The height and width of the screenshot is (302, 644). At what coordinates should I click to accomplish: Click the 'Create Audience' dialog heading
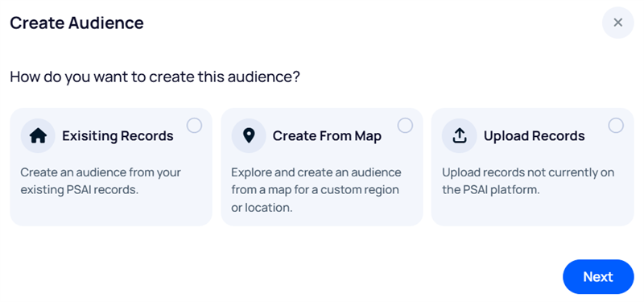click(x=76, y=23)
